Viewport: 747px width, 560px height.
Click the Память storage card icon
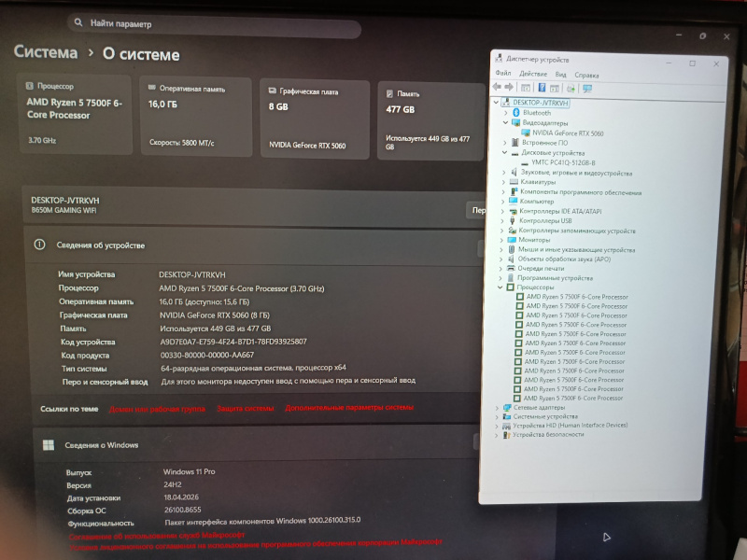(389, 93)
